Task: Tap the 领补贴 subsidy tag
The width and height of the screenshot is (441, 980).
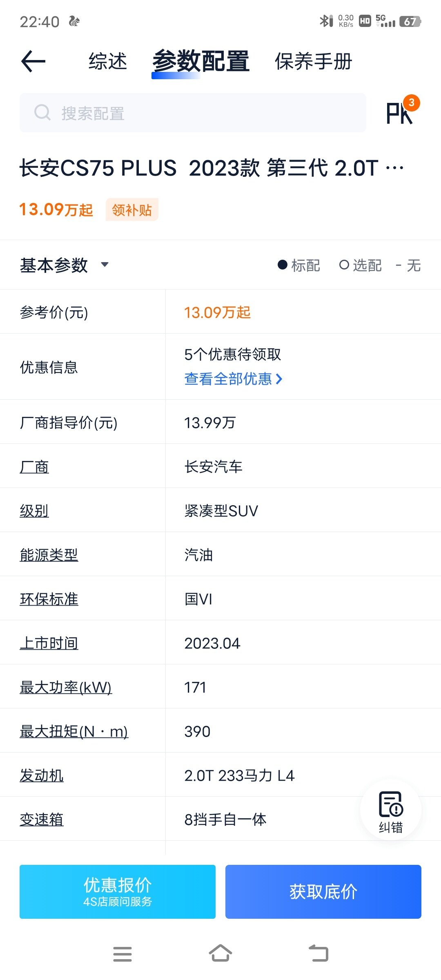Action: (132, 210)
